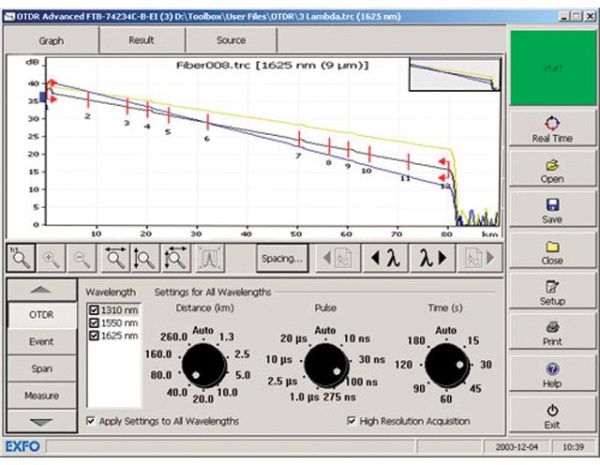Select the Event side tab

41,341
